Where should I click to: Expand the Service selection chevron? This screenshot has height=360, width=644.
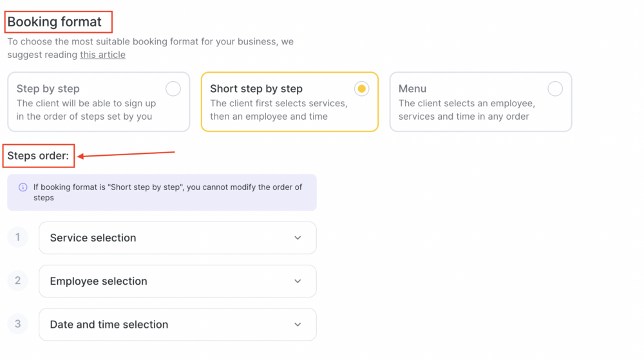pos(298,238)
